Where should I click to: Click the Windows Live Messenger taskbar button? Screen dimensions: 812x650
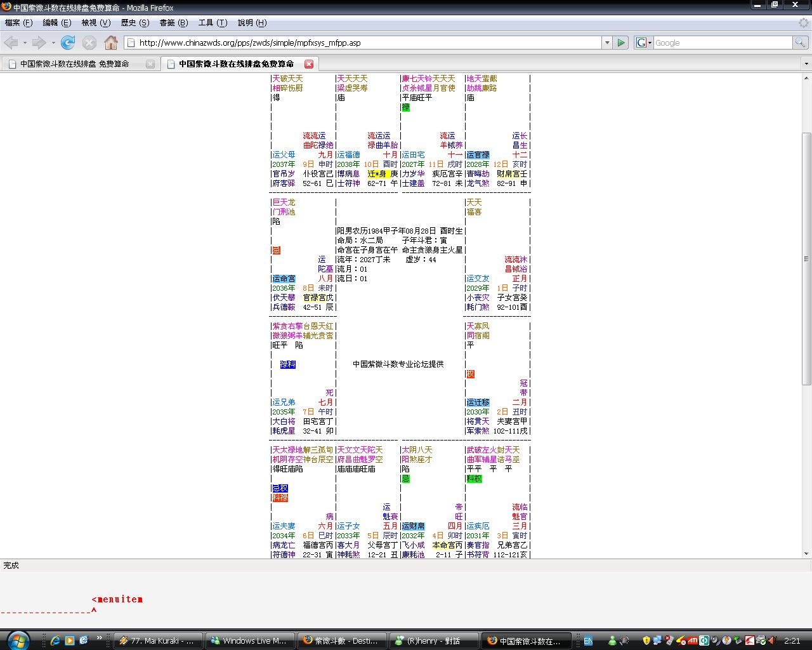coord(249,640)
